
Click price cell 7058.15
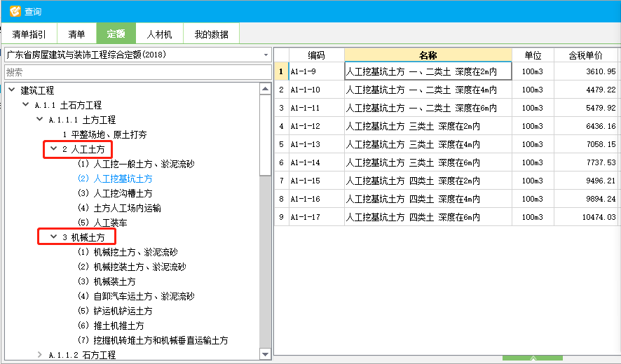pos(586,144)
